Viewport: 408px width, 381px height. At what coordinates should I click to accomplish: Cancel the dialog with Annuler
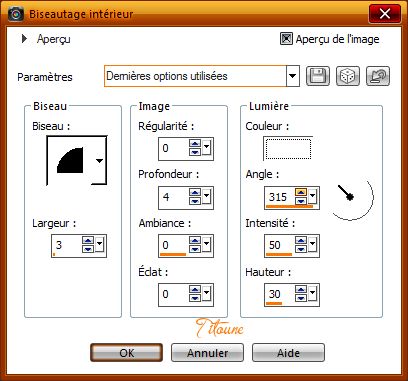coord(207,353)
